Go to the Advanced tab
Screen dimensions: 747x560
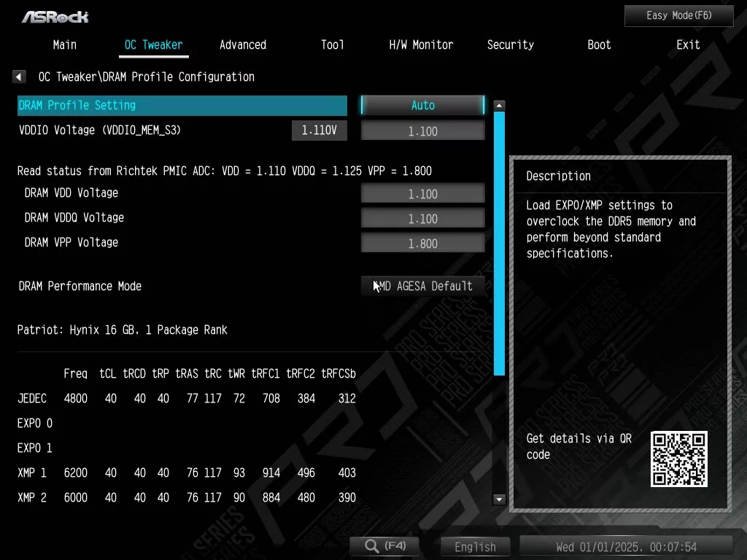point(242,44)
